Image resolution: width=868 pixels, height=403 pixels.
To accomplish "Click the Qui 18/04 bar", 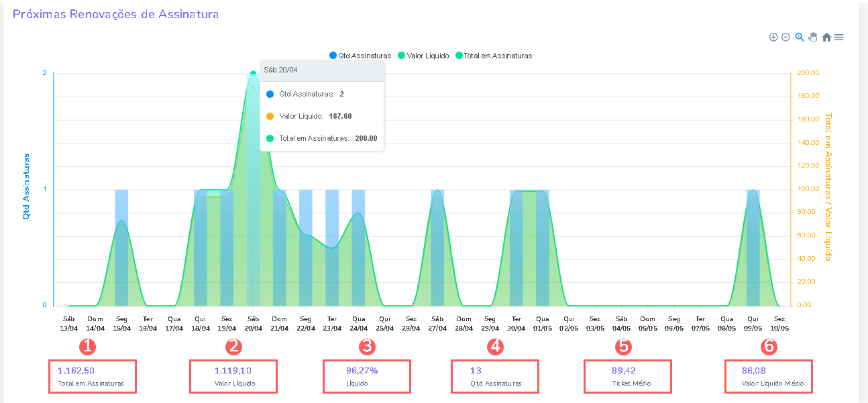I will coord(201,247).
